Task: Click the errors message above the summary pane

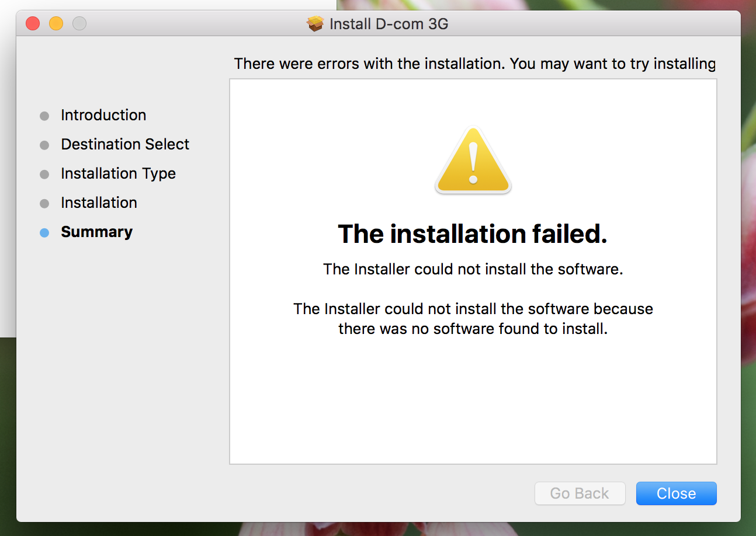Action: click(x=474, y=64)
